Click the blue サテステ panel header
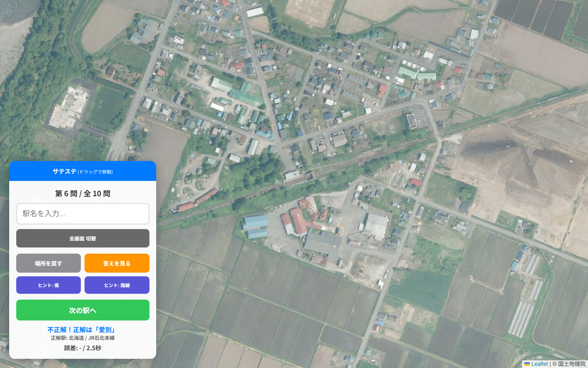Viewport: 588px width, 368px height. click(83, 171)
